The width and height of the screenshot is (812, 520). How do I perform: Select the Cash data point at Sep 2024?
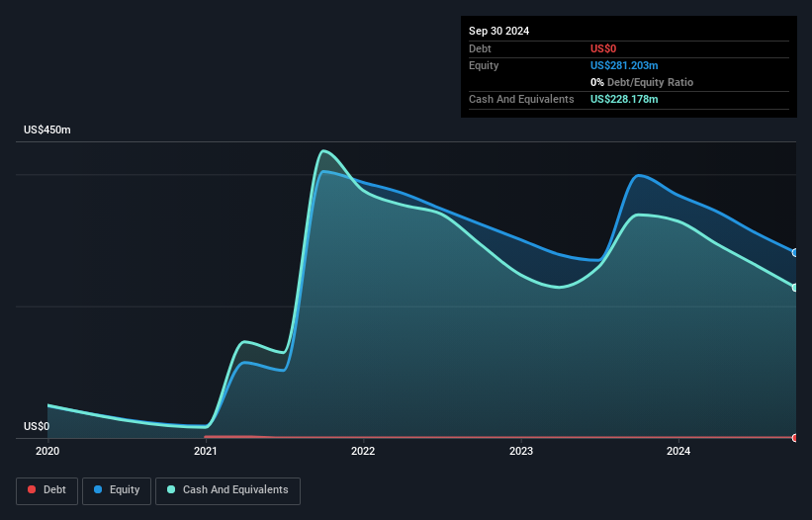coord(795,288)
